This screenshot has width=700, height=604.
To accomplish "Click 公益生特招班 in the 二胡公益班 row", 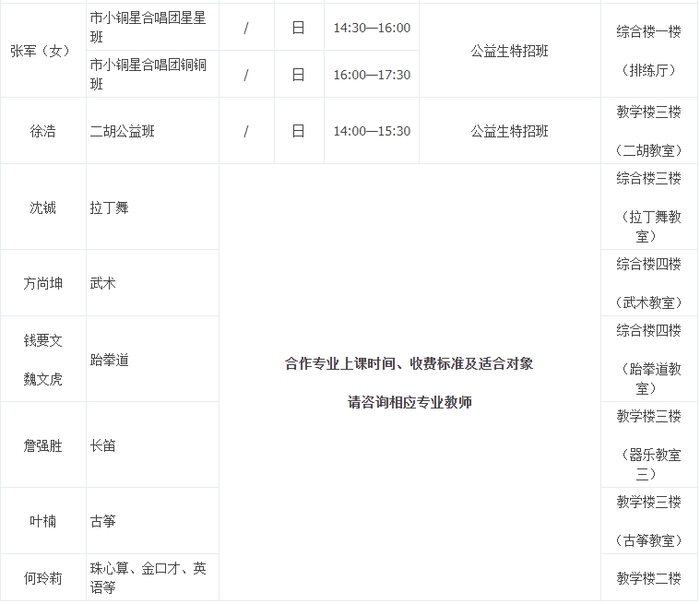I will coord(509,131).
